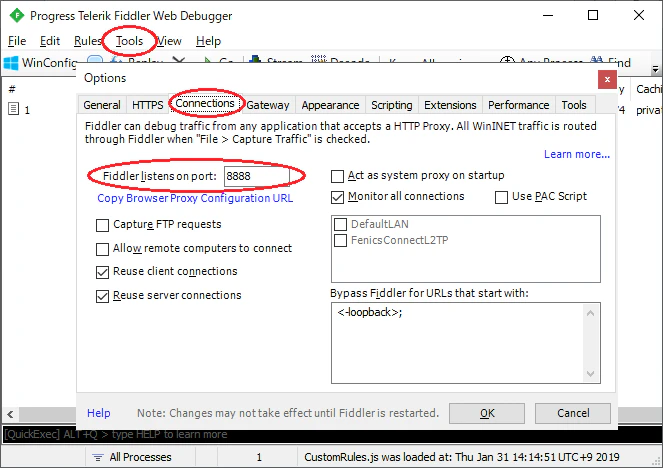Switch to the Tools tab in Options
The width and height of the screenshot is (663, 468).
point(574,105)
